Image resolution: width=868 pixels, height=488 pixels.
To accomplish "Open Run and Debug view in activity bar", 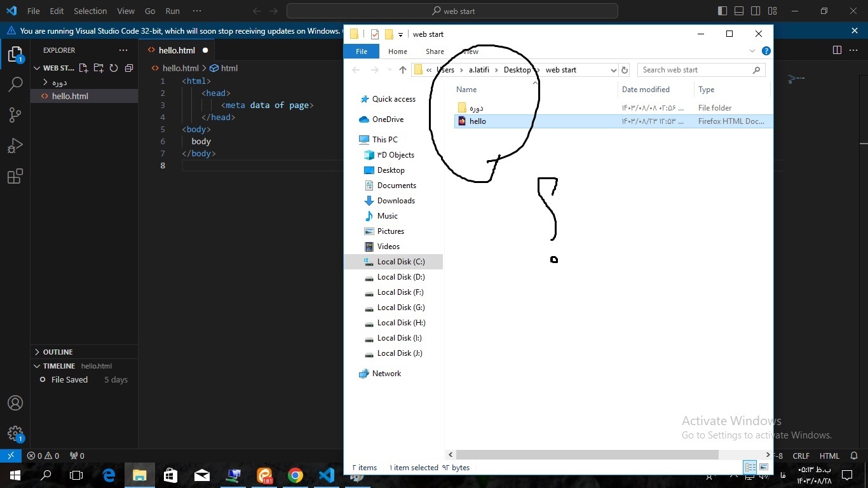I will 15,146.
